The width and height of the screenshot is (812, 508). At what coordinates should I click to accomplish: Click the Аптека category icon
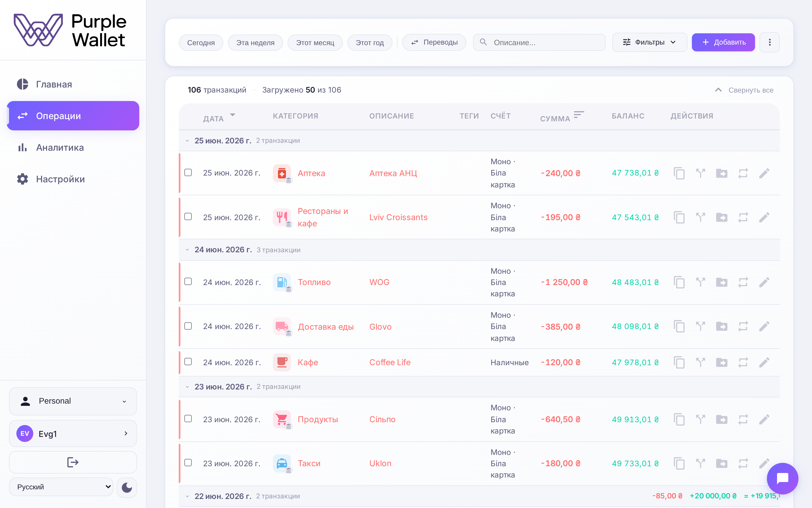coord(282,173)
